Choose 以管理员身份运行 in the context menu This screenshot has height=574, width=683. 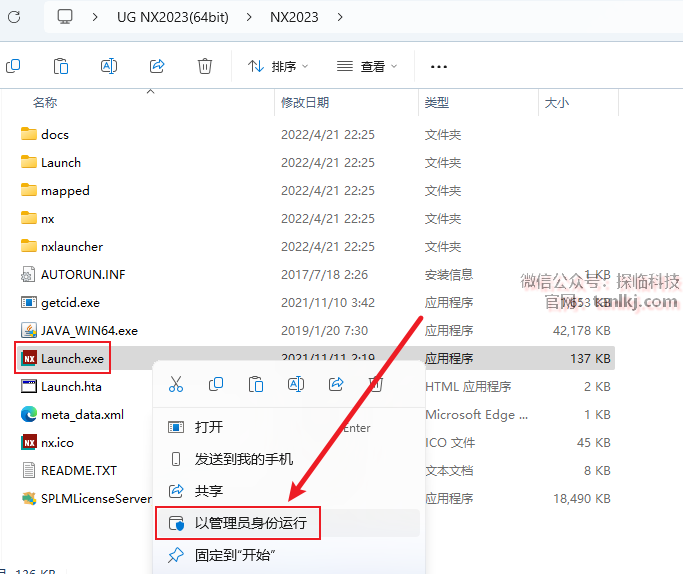(287, 523)
